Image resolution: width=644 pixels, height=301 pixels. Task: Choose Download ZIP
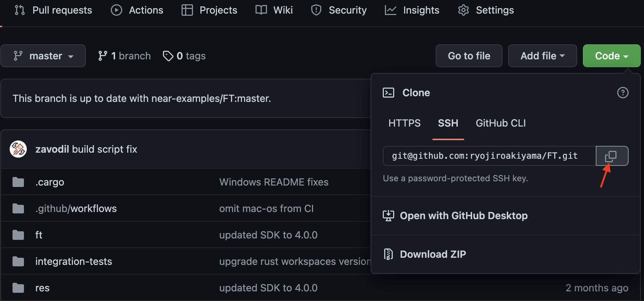click(425, 254)
